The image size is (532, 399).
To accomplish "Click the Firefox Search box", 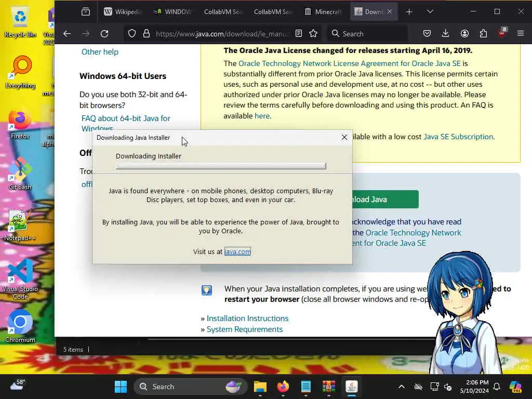I will click(368, 34).
